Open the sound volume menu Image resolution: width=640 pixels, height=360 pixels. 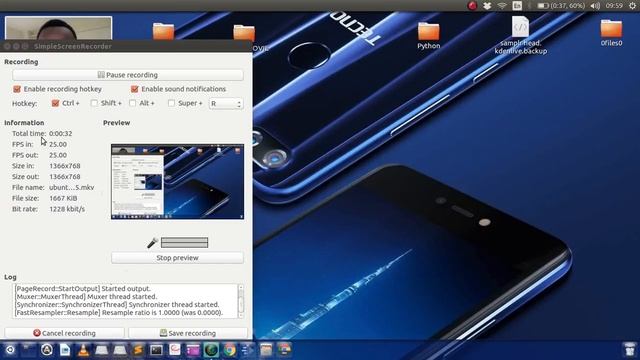(595, 6)
